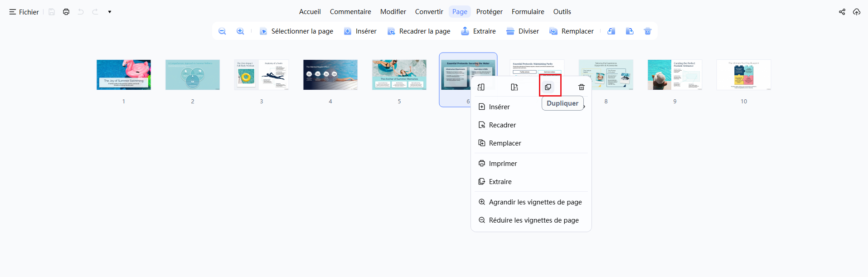Zoom out thumbnails with minus magnifier icon
Viewport: 868px width, 277px height.
[222, 31]
